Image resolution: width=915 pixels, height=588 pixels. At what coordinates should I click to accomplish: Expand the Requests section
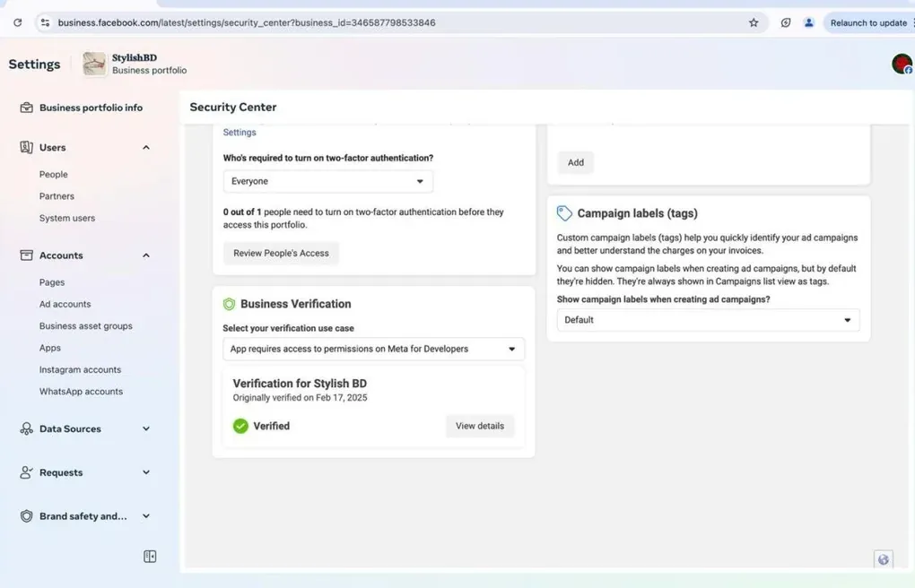point(146,472)
